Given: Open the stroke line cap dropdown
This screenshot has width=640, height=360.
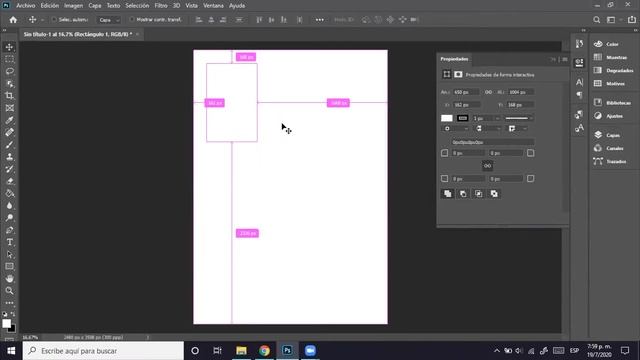Looking at the screenshot, I should click(488, 129).
